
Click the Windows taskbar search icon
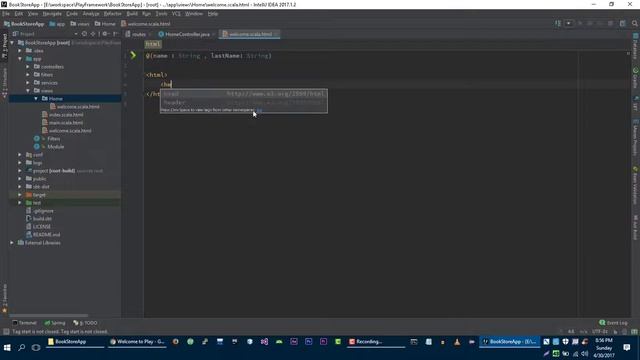tap(22, 348)
